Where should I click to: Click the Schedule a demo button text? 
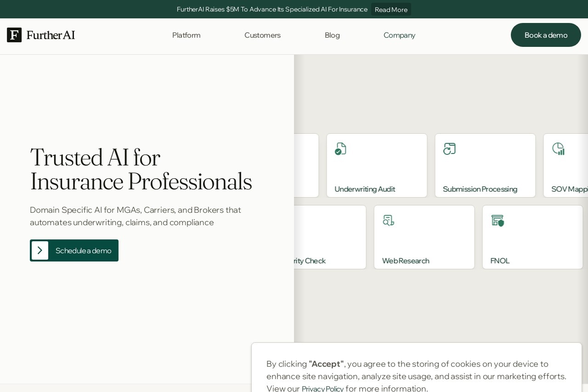pyautogui.click(x=83, y=250)
